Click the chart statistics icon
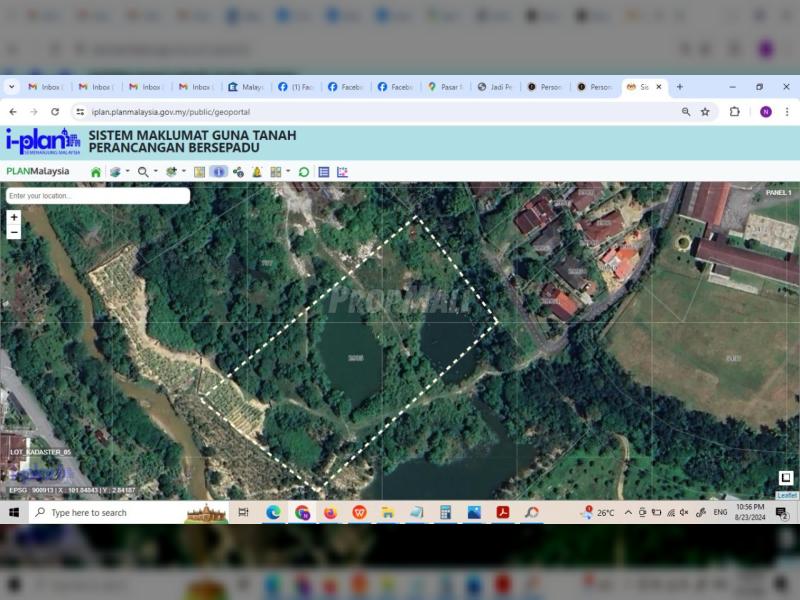This screenshot has height=600, width=800. [x=342, y=172]
